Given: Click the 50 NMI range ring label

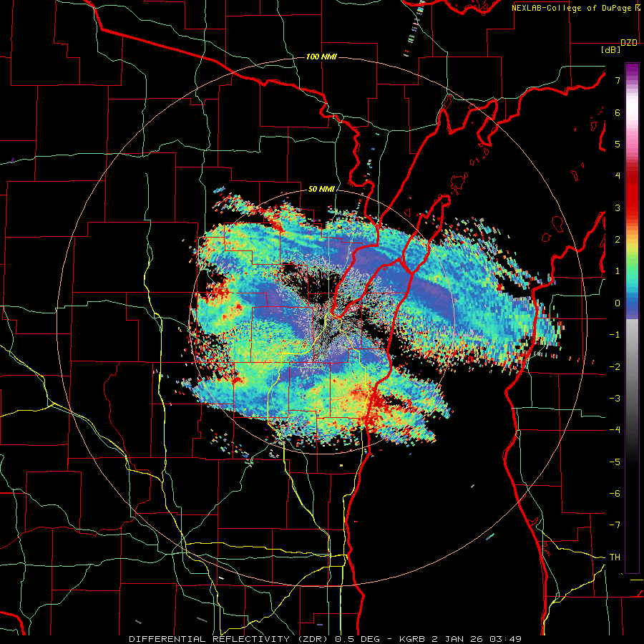Looking at the screenshot, I should coord(321,190).
